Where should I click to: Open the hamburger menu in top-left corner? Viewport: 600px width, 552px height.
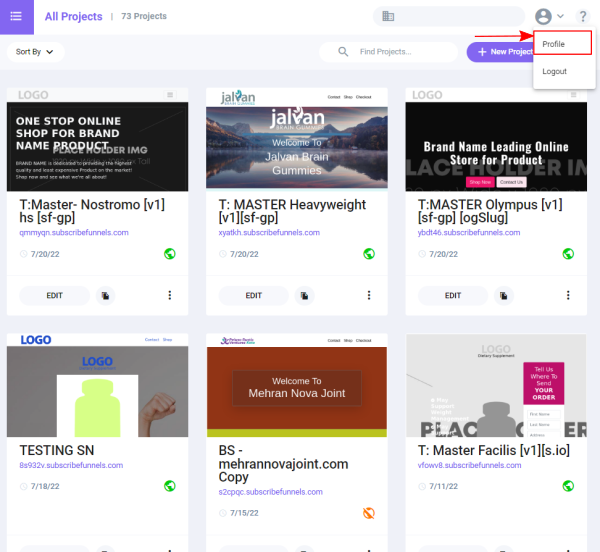[16, 16]
